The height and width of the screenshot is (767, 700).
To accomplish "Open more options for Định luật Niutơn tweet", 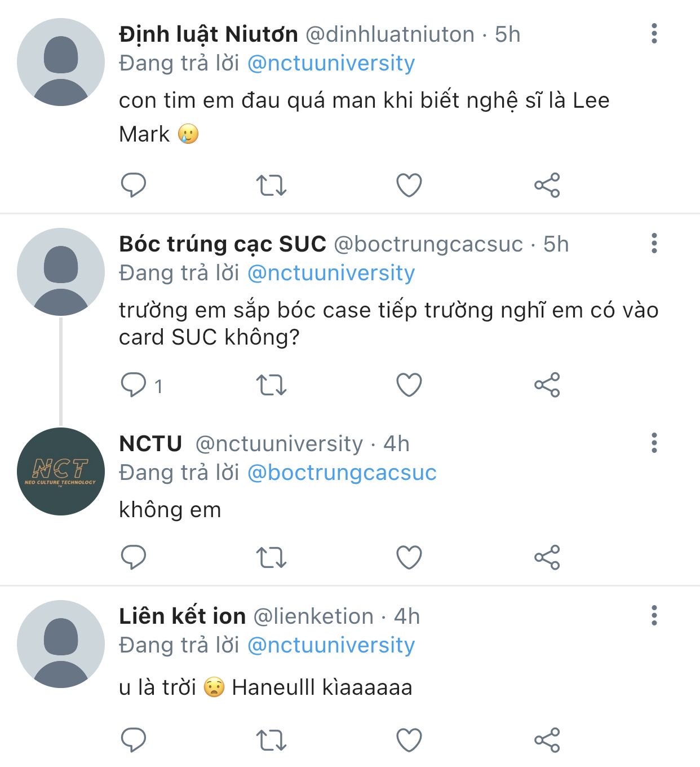I will click(x=654, y=34).
